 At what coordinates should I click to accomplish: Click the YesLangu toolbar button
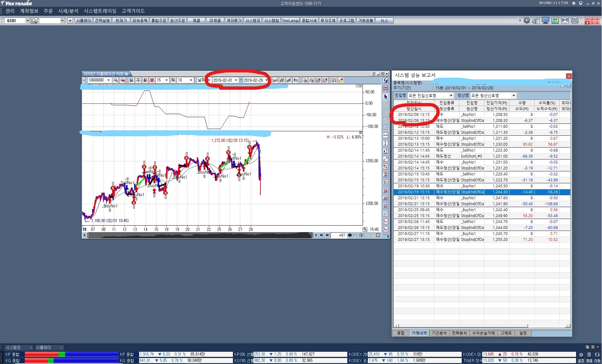pos(290,21)
